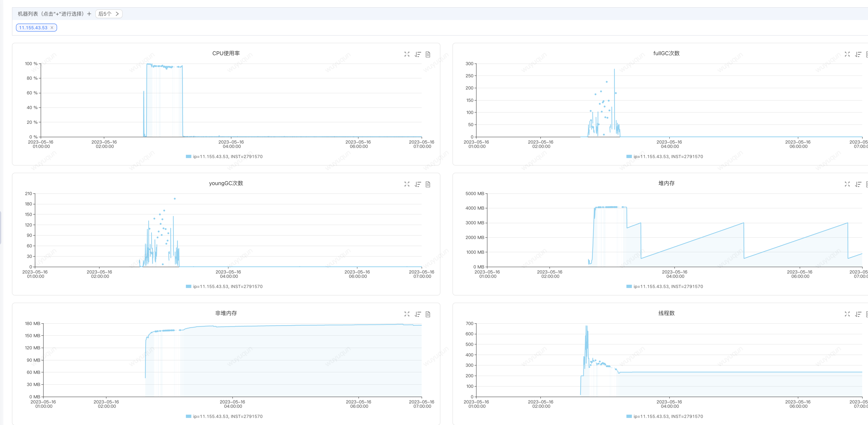Click the sort icon on 非堆内存 chart
The height and width of the screenshot is (425, 868).
click(x=418, y=314)
